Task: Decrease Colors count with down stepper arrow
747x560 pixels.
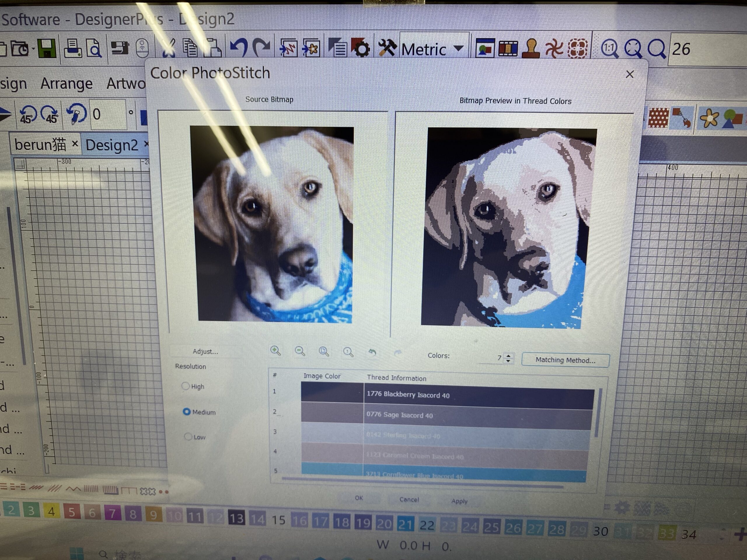Action: click(508, 361)
